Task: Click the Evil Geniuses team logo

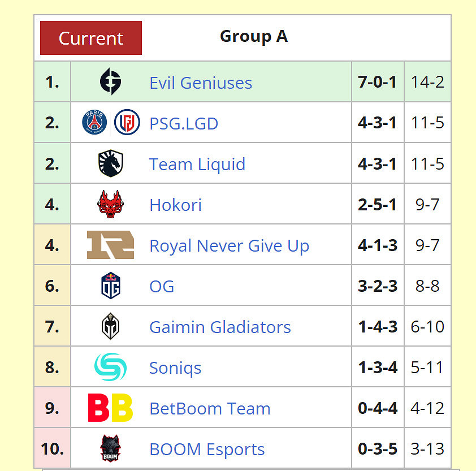Action: [x=110, y=82]
